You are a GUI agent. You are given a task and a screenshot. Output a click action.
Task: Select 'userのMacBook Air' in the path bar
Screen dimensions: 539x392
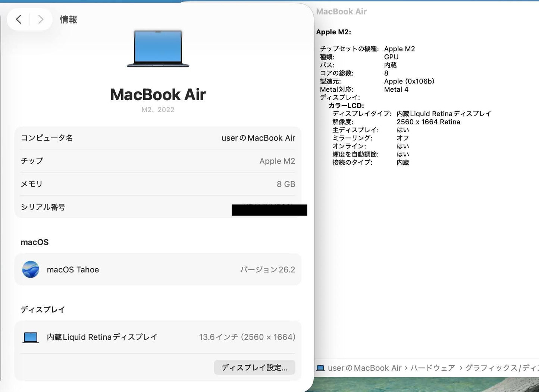[364, 368]
